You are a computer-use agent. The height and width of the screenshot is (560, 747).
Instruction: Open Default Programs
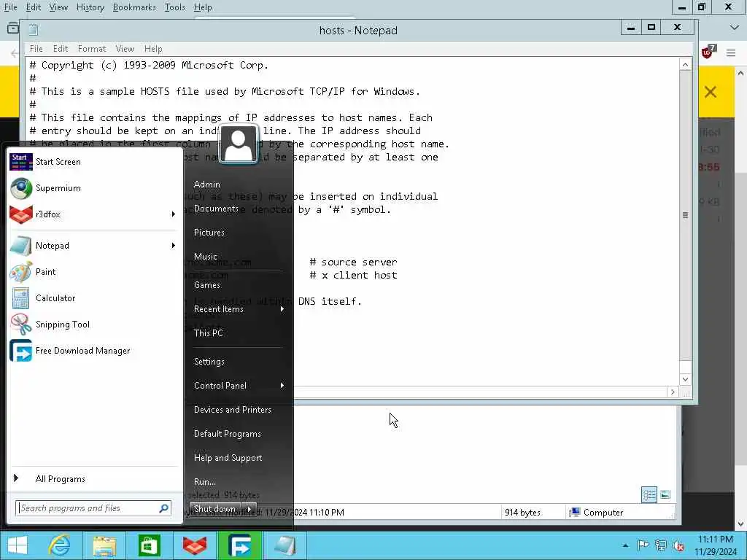(228, 434)
